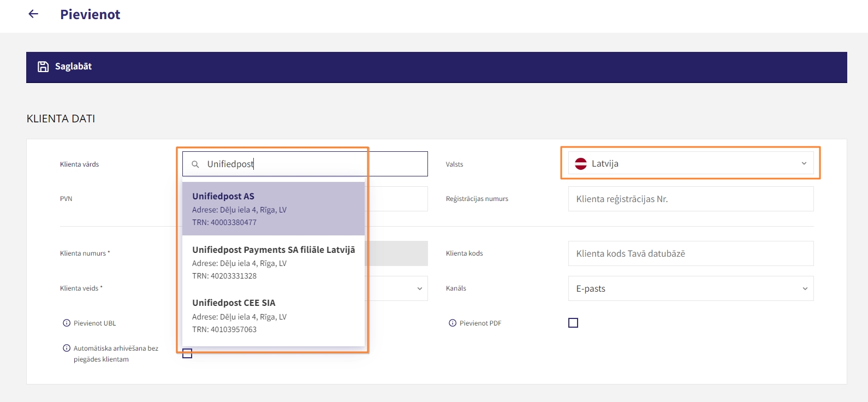868x402 pixels.
Task: Click the Klienta veids label
Action: [x=81, y=288]
